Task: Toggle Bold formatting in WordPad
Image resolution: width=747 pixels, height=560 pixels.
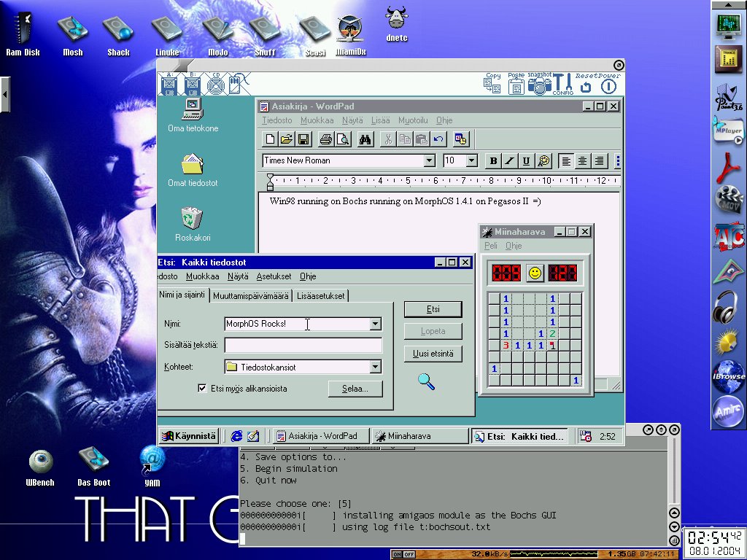Action: pyautogui.click(x=493, y=161)
